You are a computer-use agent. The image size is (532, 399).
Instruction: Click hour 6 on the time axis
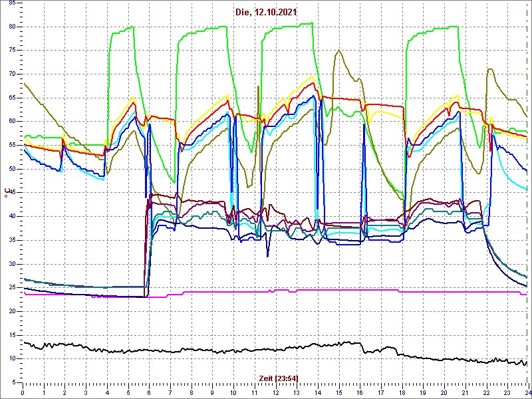[149, 392]
